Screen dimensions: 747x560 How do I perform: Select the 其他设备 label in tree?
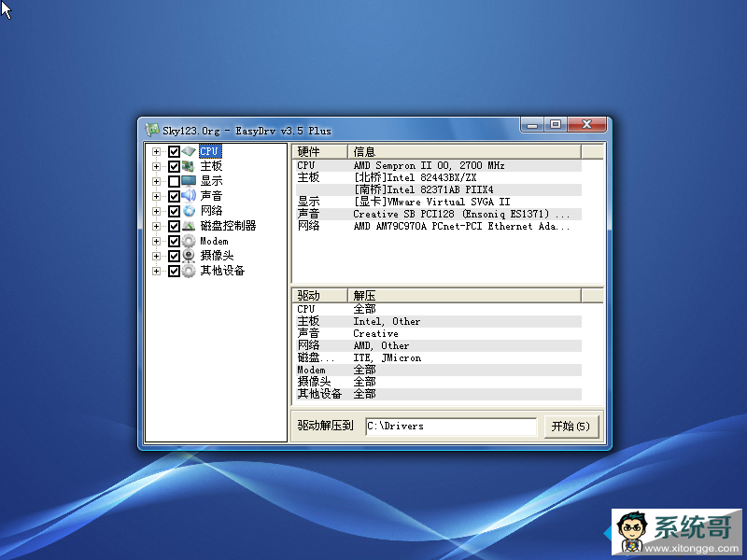222,271
